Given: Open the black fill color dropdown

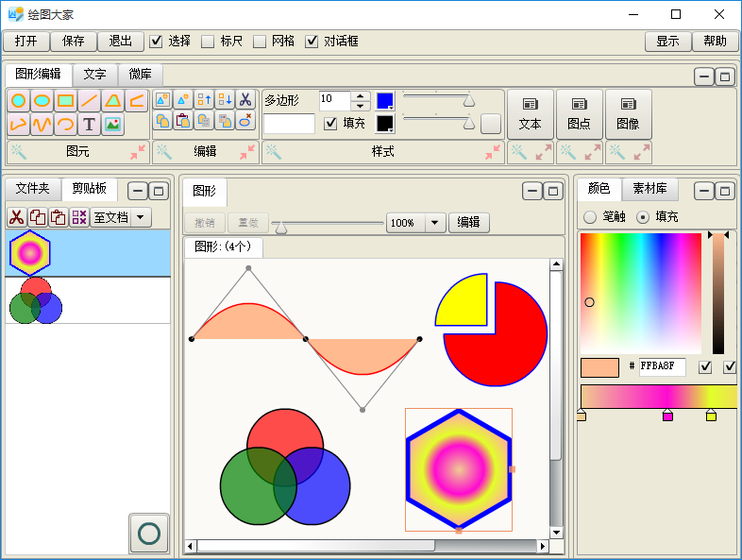Looking at the screenshot, I should [385, 124].
